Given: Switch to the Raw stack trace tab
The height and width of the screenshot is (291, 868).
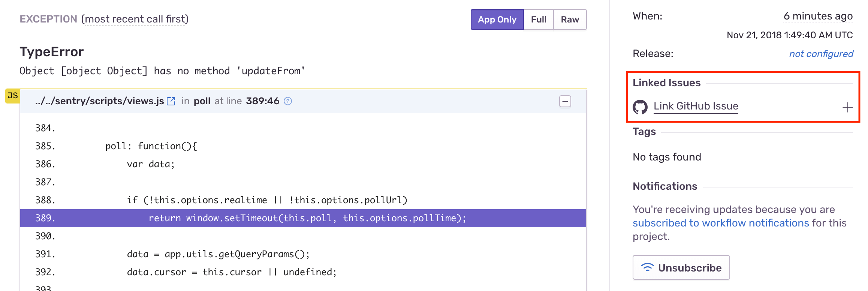Looking at the screenshot, I should pos(570,19).
